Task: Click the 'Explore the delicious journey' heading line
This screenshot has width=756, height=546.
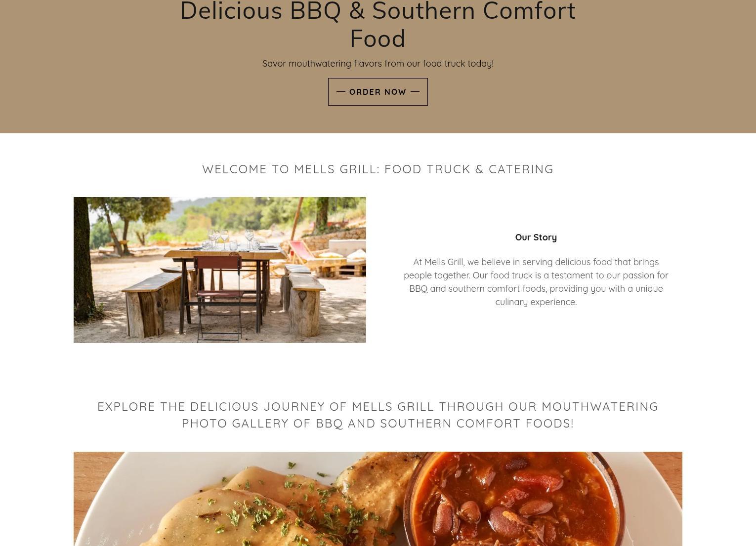Action: click(x=378, y=406)
